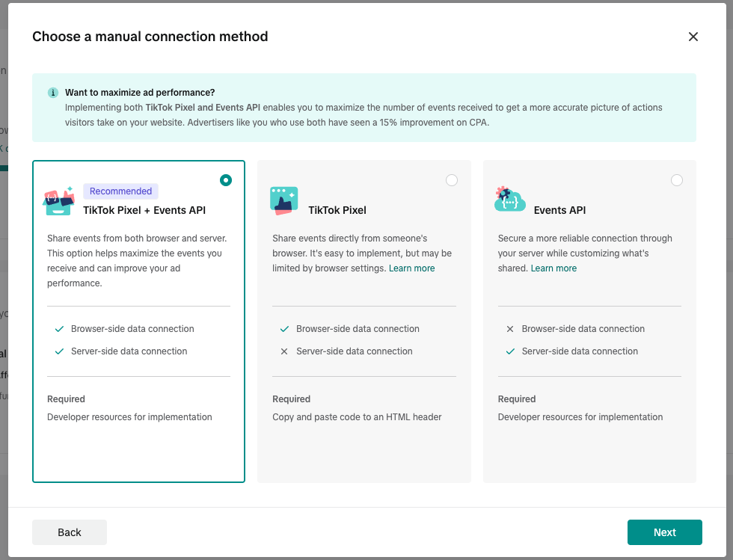Click 'Required' label in the Events API card
The height and width of the screenshot is (560, 733).
pos(517,399)
